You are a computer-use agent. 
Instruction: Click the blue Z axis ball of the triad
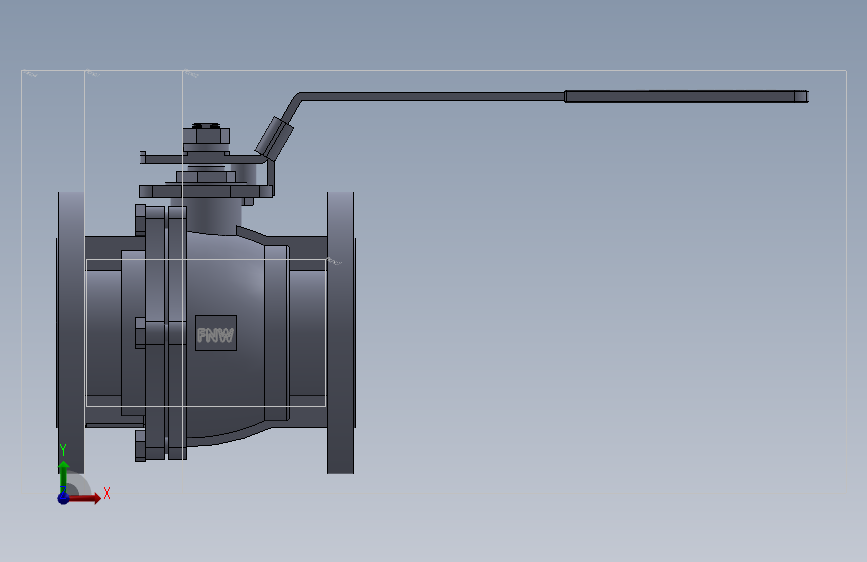(64, 498)
